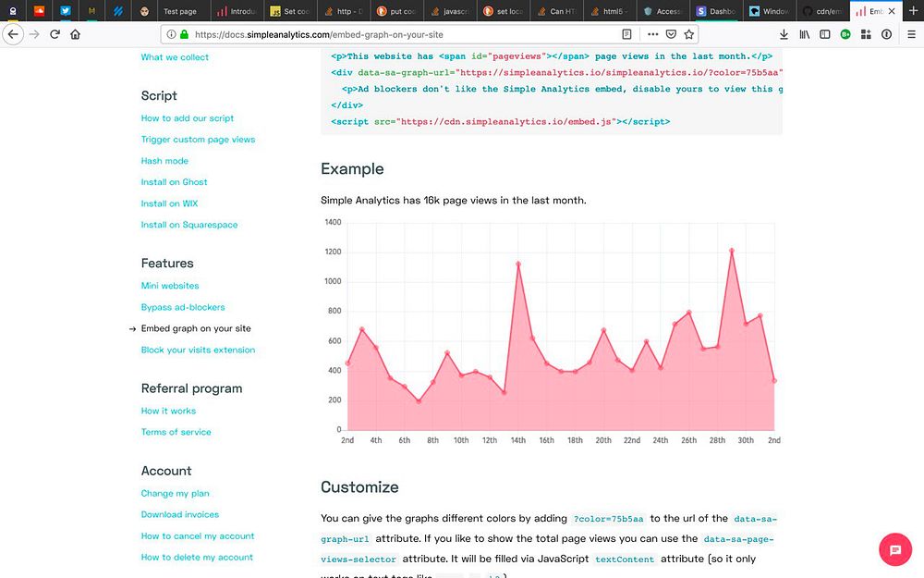
Task: Open the What we collect link
Action: coord(175,57)
